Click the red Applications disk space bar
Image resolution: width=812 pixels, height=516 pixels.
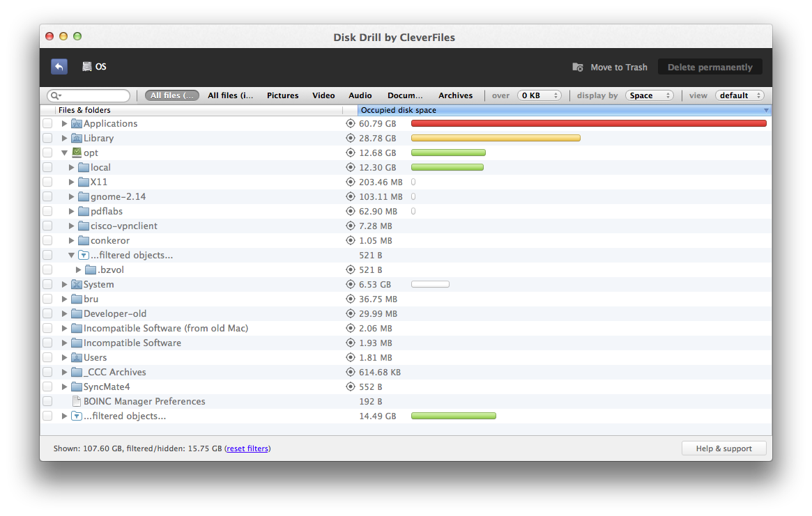589,123
